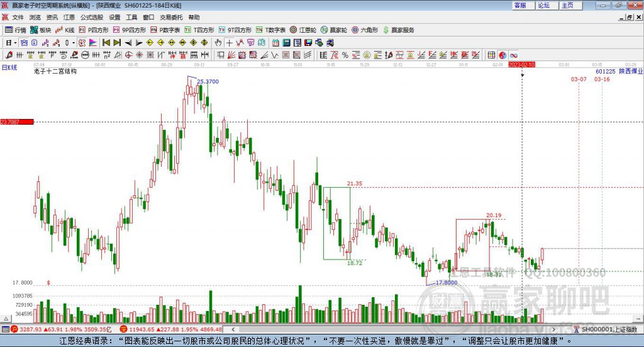Open the 设置 menu

tap(114, 17)
